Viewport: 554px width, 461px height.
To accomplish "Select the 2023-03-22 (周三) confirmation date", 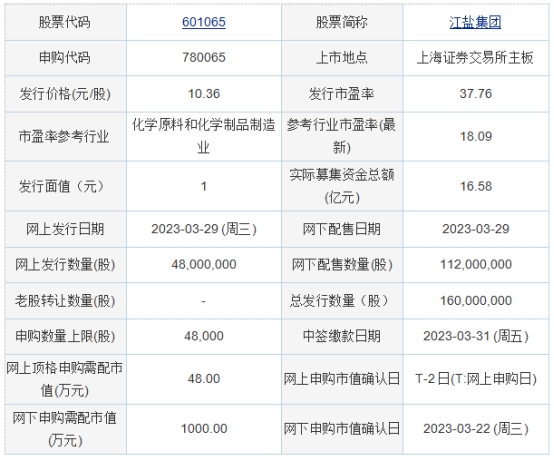I will pos(476,429).
